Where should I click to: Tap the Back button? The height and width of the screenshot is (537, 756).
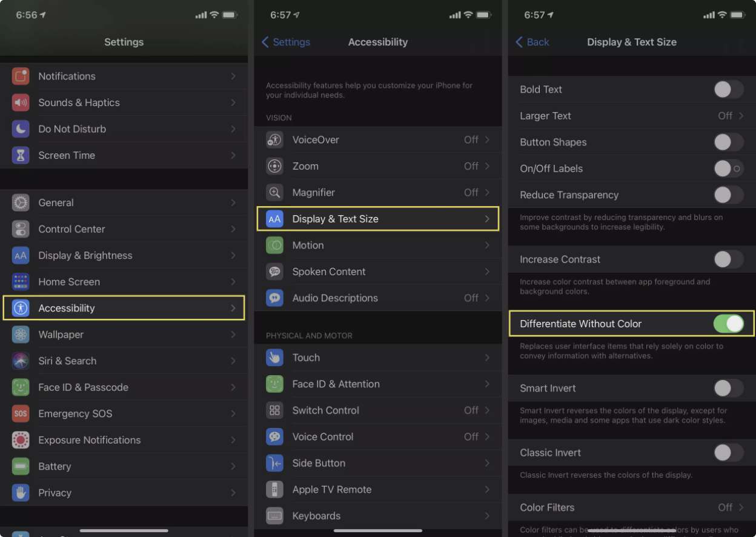click(532, 42)
